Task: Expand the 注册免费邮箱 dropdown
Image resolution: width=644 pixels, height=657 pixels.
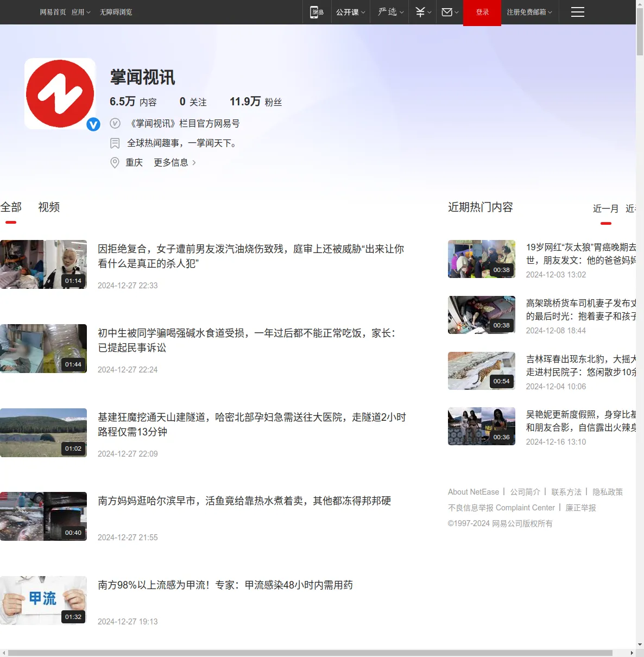Action: (529, 12)
